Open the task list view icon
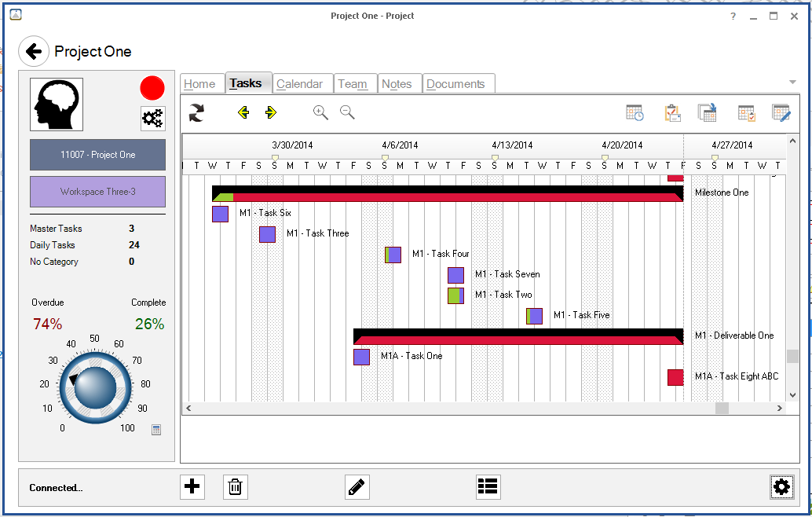Screen dimensions: 812x517 point(488,487)
